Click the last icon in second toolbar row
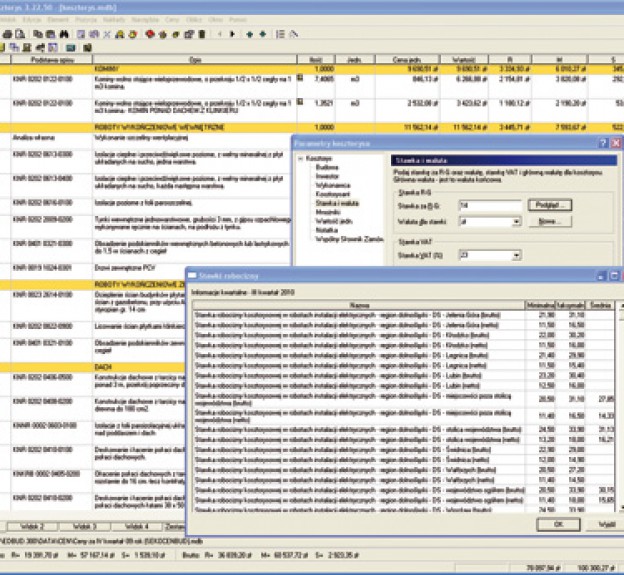 pyautogui.click(x=88, y=48)
